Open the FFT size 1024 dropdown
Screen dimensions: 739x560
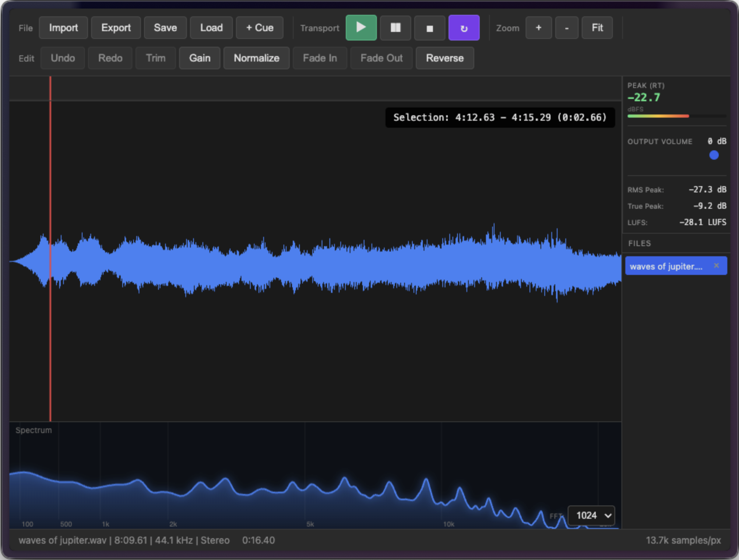tap(591, 516)
